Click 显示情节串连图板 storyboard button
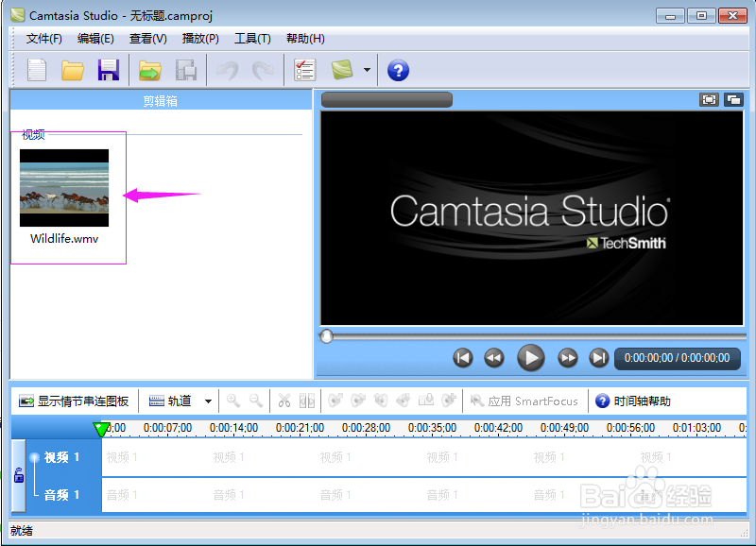Viewport: 756px width, 546px height. [x=75, y=401]
